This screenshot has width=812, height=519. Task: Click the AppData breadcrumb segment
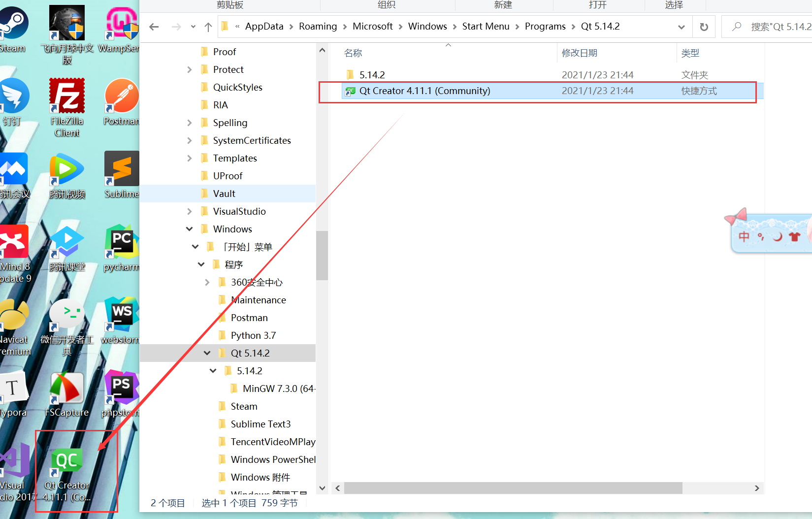(264, 27)
